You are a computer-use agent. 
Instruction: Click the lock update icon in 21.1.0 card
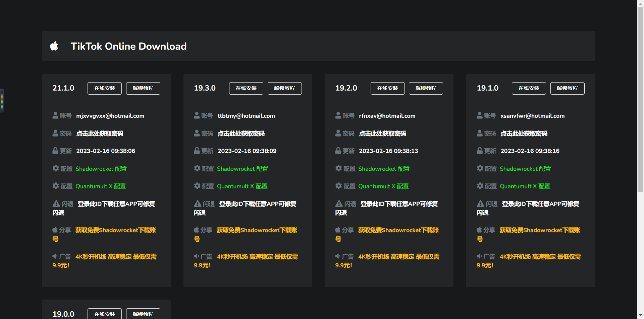55,151
